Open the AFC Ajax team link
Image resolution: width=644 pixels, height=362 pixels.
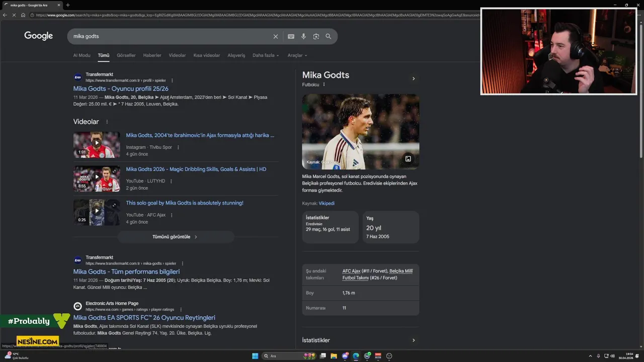(352, 271)
